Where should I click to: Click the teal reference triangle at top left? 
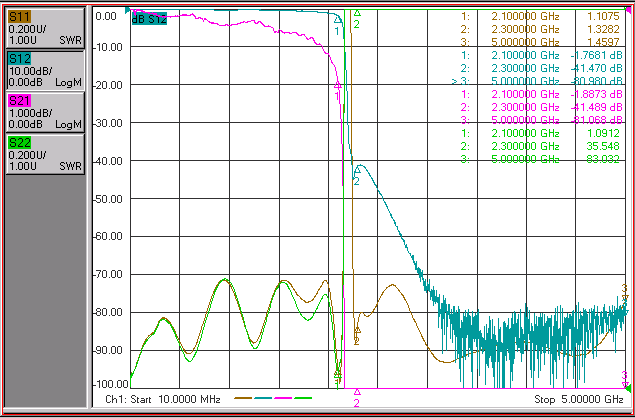128,10
